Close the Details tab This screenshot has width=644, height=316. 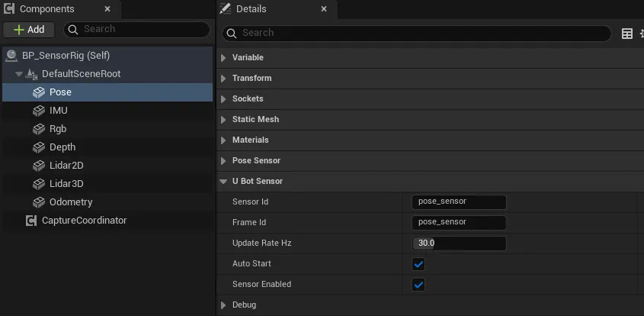(324, 9)
